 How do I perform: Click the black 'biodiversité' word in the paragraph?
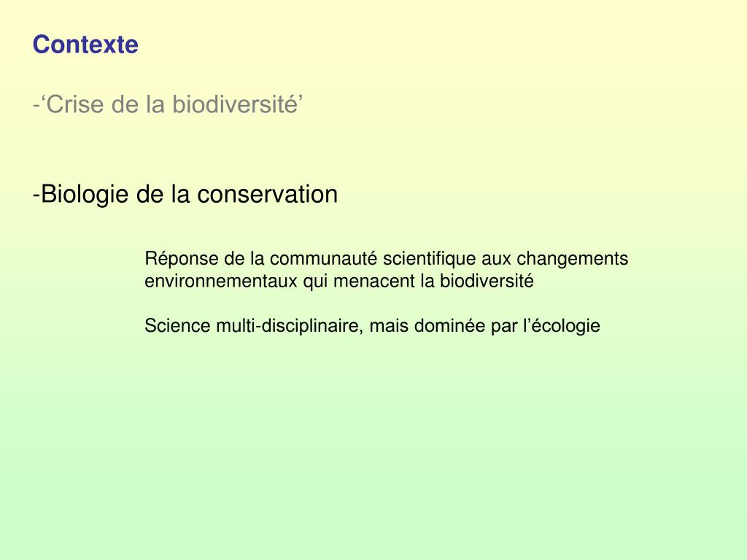[487, 281]
